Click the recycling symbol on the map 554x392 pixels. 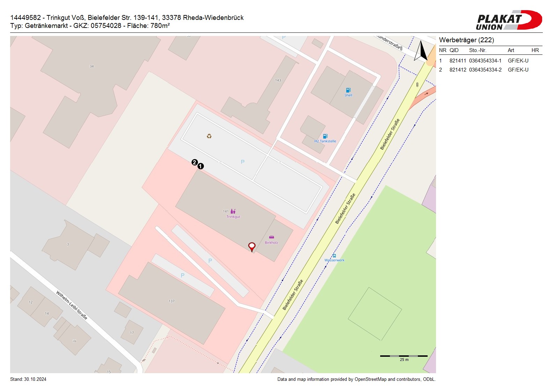209,136
